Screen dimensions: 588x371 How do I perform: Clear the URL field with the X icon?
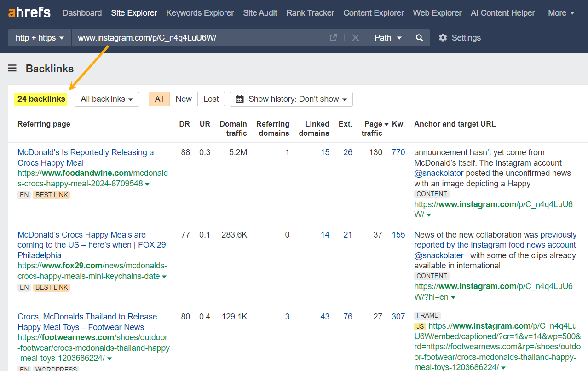(x=355, y=37)
